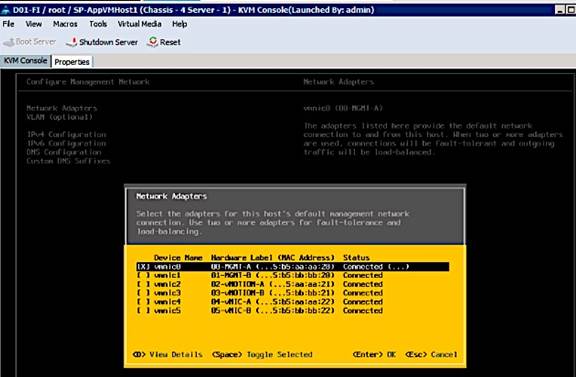Screen dimensions: 576x377
Task: Select the DNS Configuration entry
Action: tap(64, 152)
